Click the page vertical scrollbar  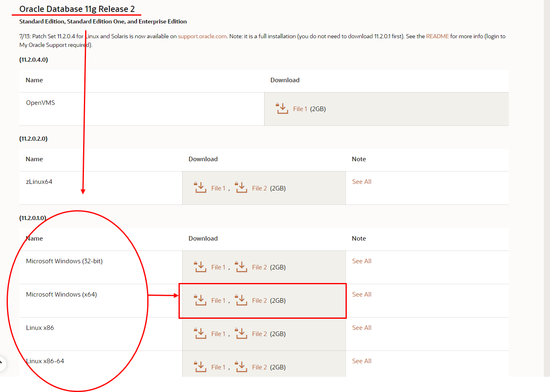click(547, 188)
